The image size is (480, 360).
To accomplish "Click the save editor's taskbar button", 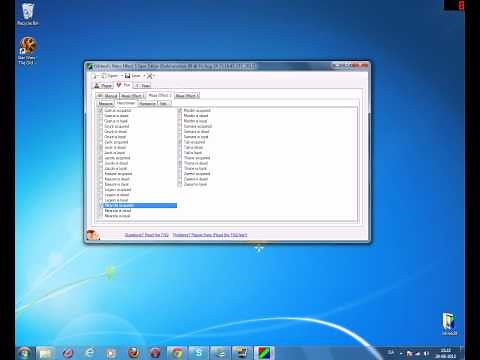I will tap(264, 353).
